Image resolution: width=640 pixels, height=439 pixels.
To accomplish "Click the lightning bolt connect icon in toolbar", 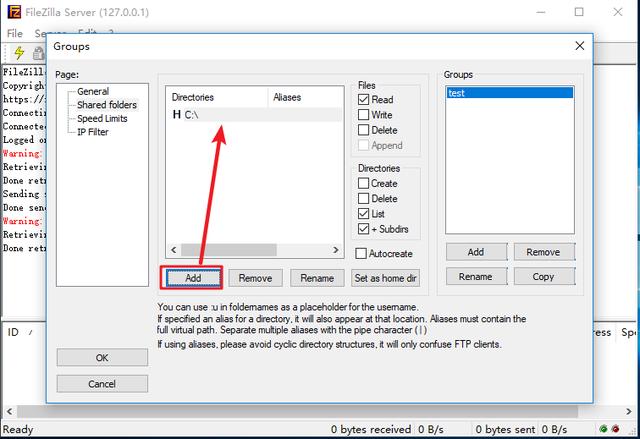I will [x=19, y=53].
